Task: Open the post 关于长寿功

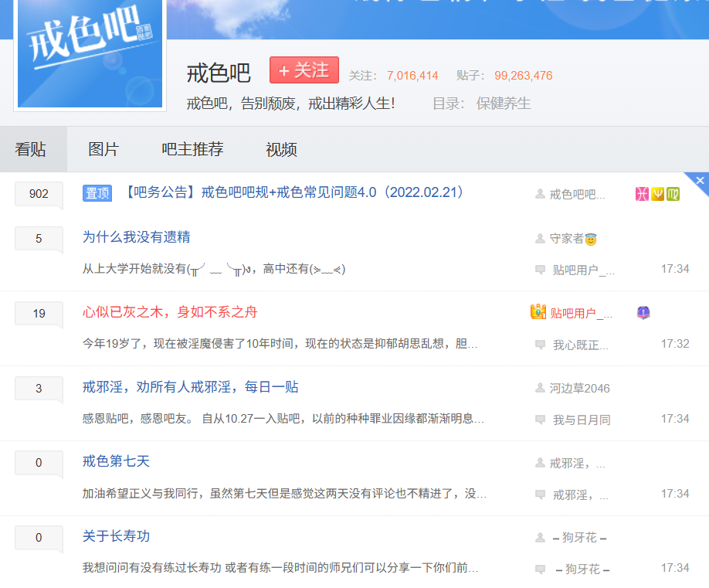Action: click(116, 536)
